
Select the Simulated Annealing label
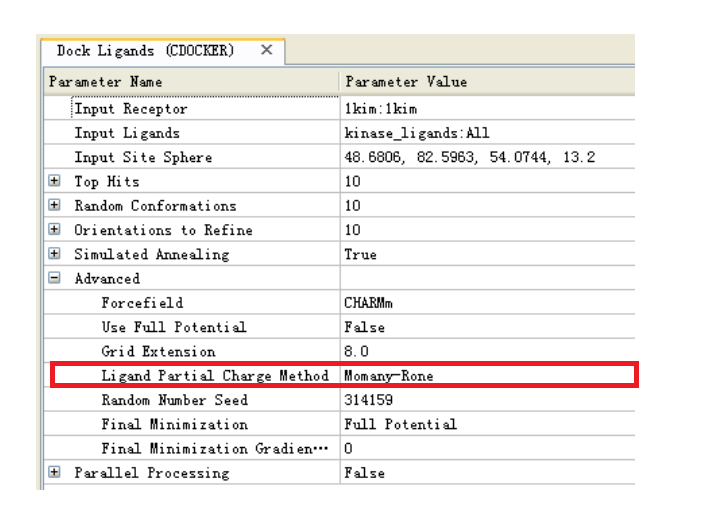152,254
